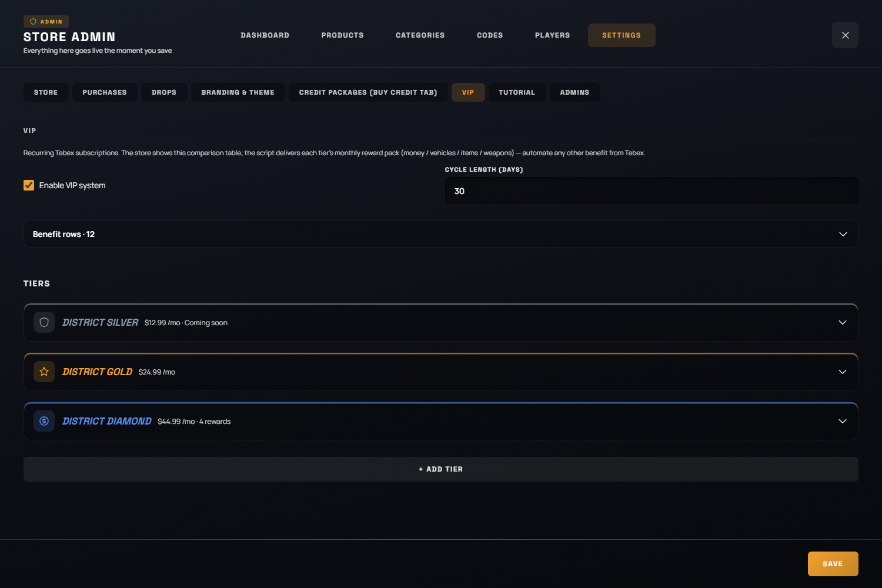Click the $44.99 /mo 4 rewards text
The width and height of the screenshot is (882, 588).
click(194, 422)
